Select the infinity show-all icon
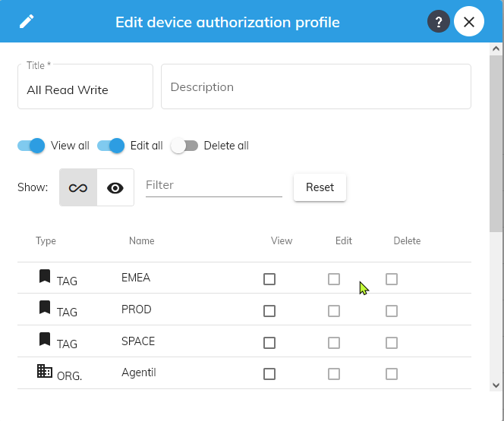Viewport: 504px width, 421px height. pyautogui.click(x=78, y=188)
